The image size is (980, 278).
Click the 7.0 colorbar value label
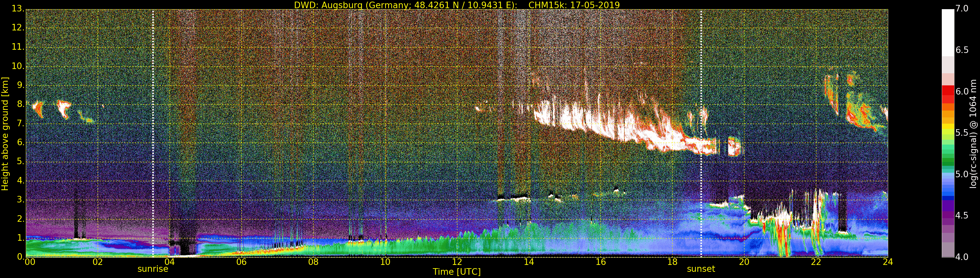pos(962,9)
